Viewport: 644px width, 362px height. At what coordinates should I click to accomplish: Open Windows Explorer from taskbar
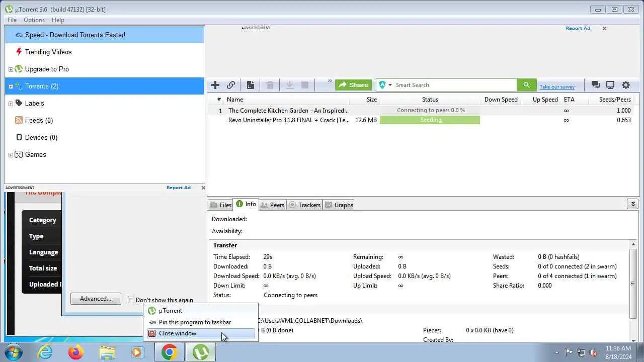tap(107, 352)
